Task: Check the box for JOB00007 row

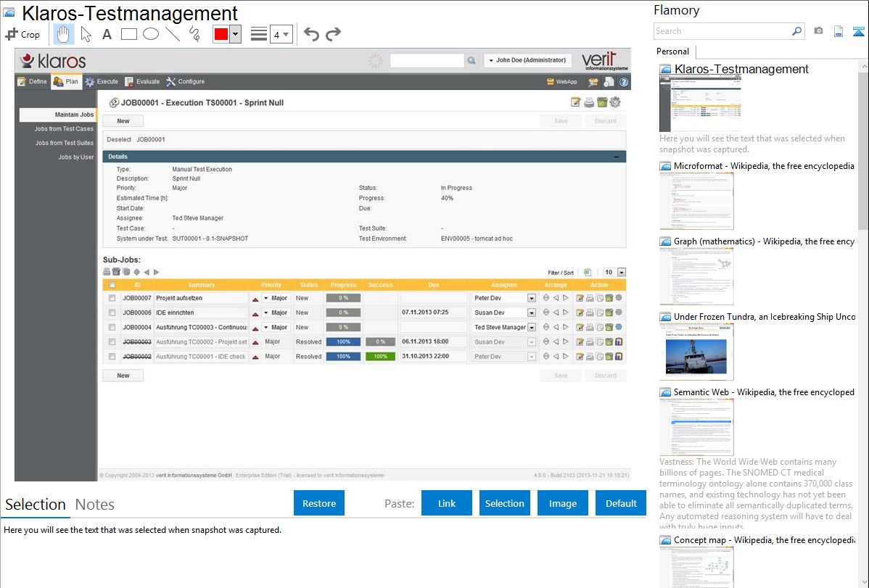Action: [112, 298]
